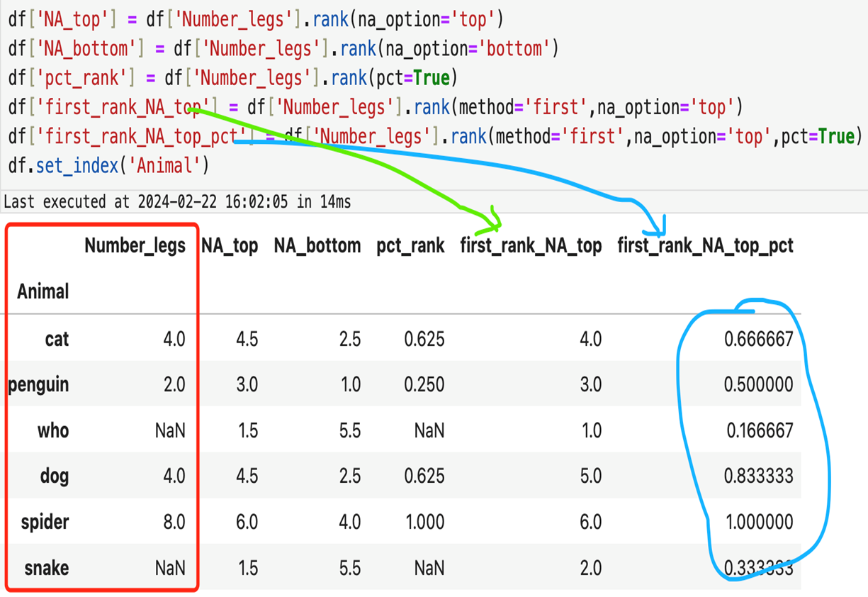868x597 pixels.
Task: Click the code line ending with pct=True for first_rank_NA_top_pct
Action: pyautogui.click(x=434, y=137)
